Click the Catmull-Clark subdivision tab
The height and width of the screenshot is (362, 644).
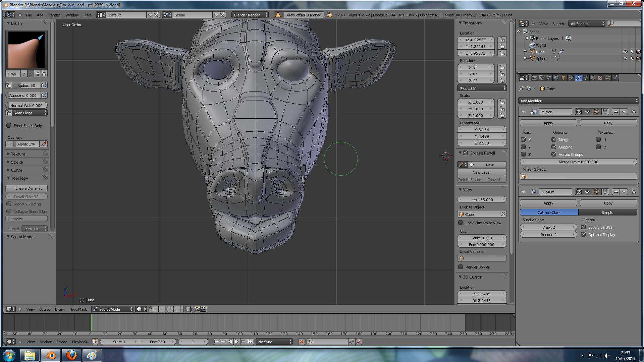[549, 212]
